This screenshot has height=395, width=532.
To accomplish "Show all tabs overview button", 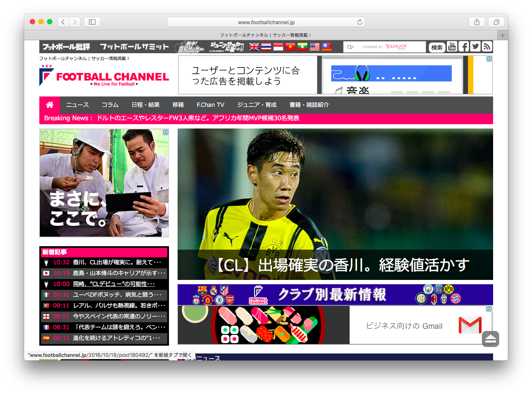I will click(496, 22).
